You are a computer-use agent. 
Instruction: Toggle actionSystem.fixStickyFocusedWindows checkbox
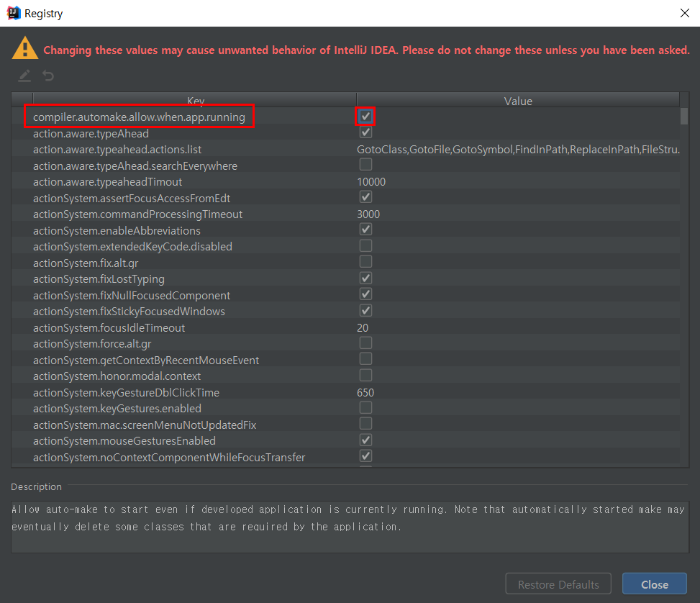365,310
